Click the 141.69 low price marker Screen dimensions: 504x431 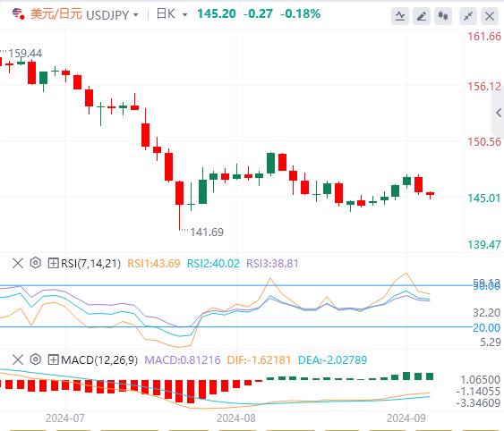pos(207,232)
